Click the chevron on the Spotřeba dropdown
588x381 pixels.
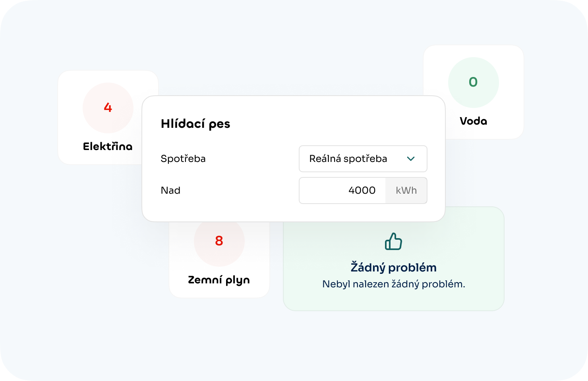click(411, 159)
